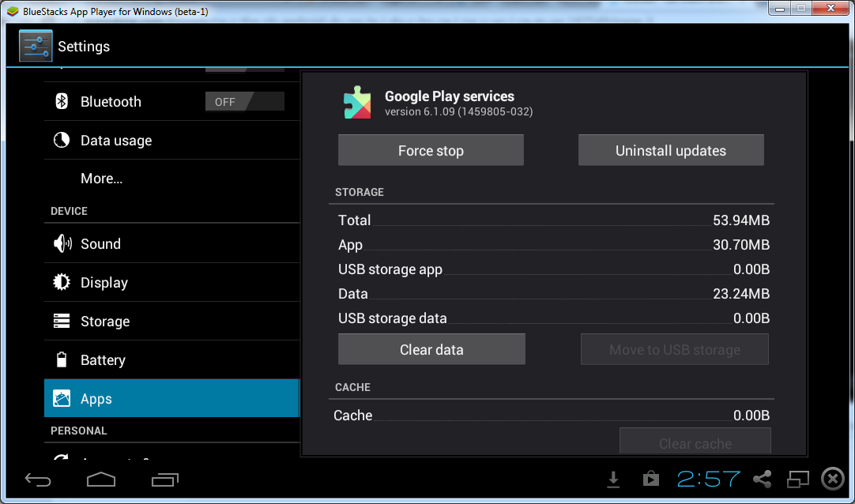
Task: Open the Play Store bag icon in bottom bar
Action: click(x=650, y=479)
